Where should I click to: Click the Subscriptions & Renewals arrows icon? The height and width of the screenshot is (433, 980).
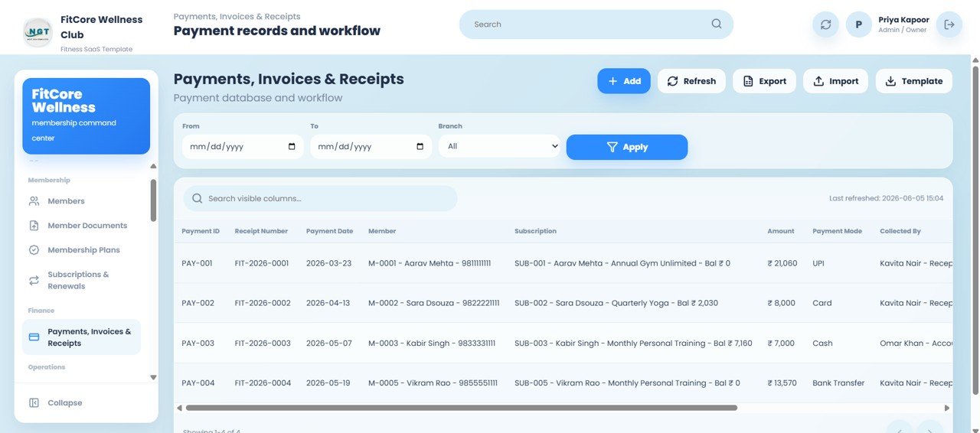pos(34,281)
